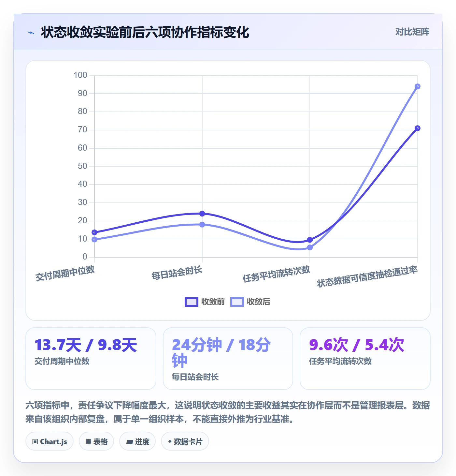Select the 进度 tag chip

(137, 441)
